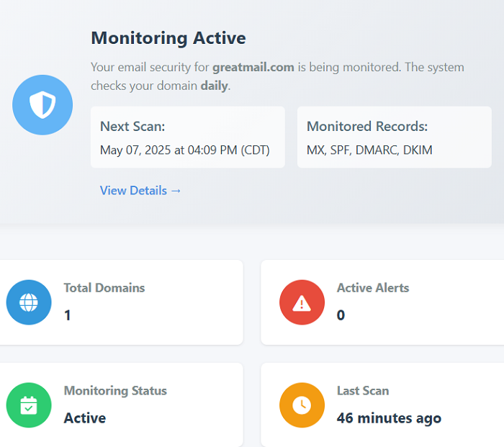The width and height of the screenshot is (504, 447).
Task: Click the globe icon for Total Domains
Action: click(x=29, y=302)
